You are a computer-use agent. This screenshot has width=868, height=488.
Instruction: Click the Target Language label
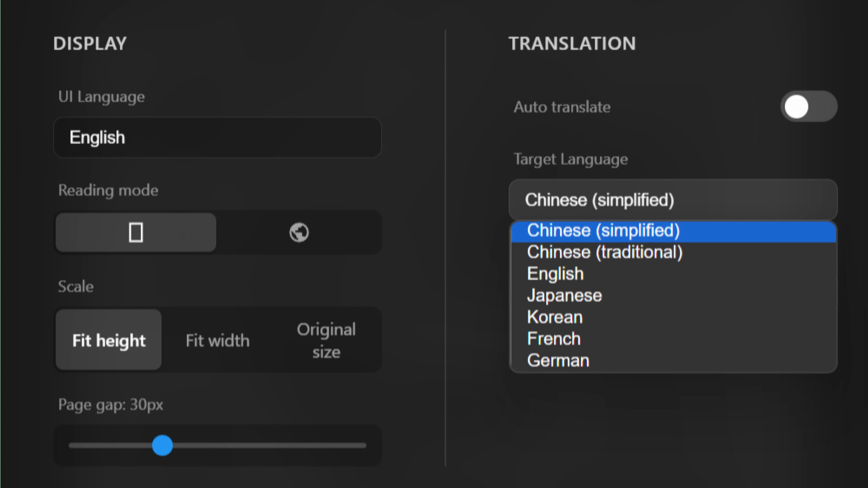(571, 159)
